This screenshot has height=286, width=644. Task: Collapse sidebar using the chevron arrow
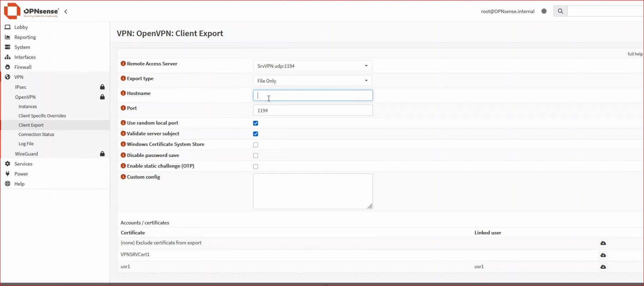pyautogui.click(x=66, y=11)
